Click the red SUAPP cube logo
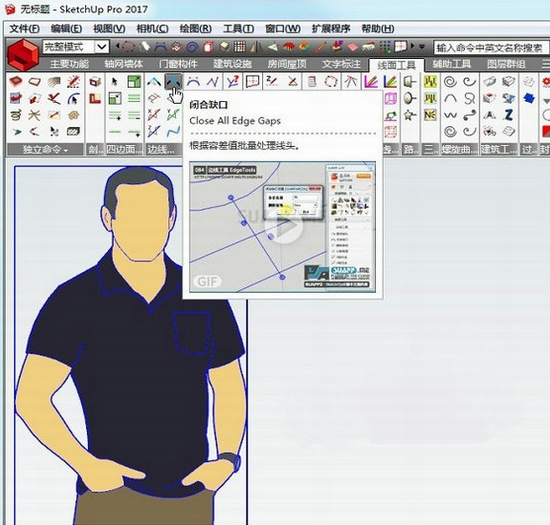 tap(23, 55)
